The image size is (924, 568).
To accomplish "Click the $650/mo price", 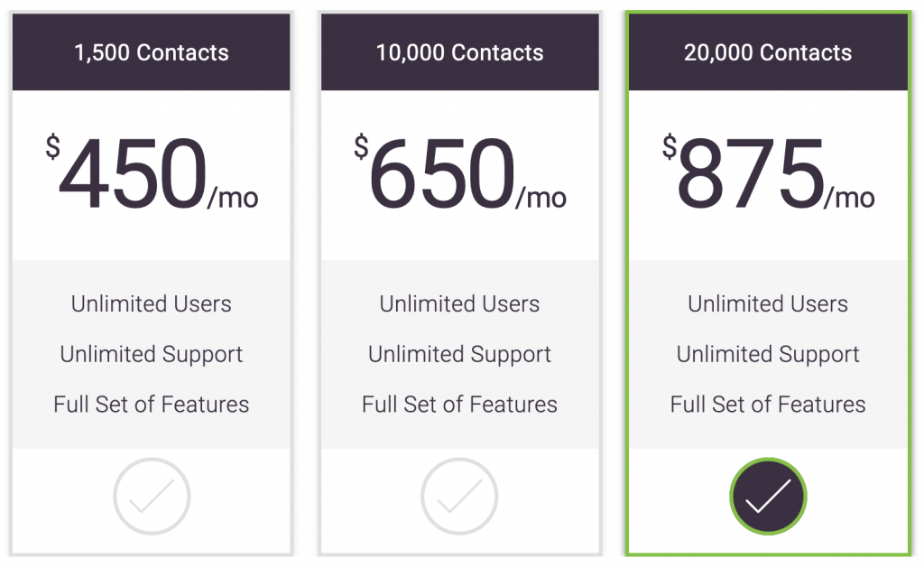I will [x=460, y=172].
